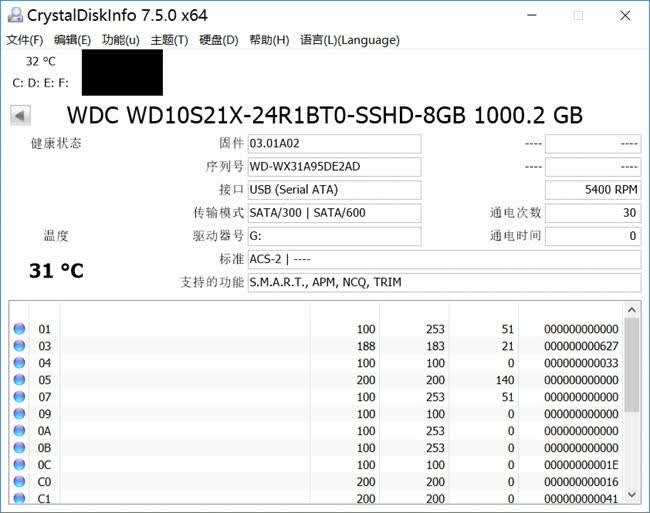Go to previous disk with left arrow
The height and width of the screenshot is (513, 650).
(20, 116)
